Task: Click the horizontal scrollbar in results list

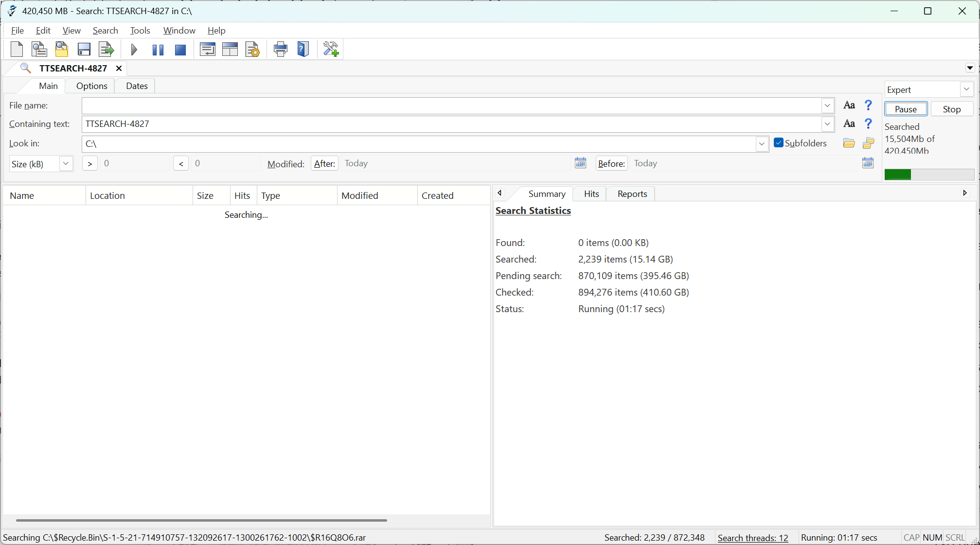Action: 201,520
